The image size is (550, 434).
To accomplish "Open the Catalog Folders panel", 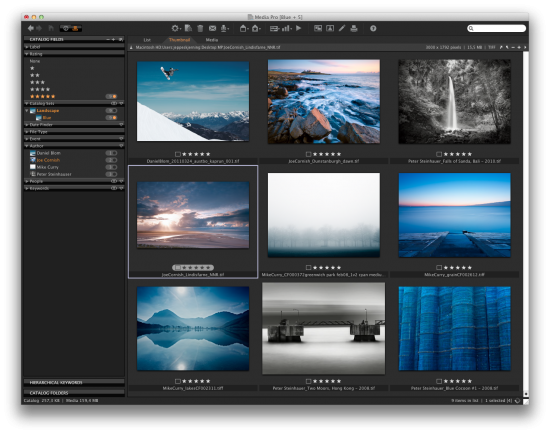I will point(74,393).
